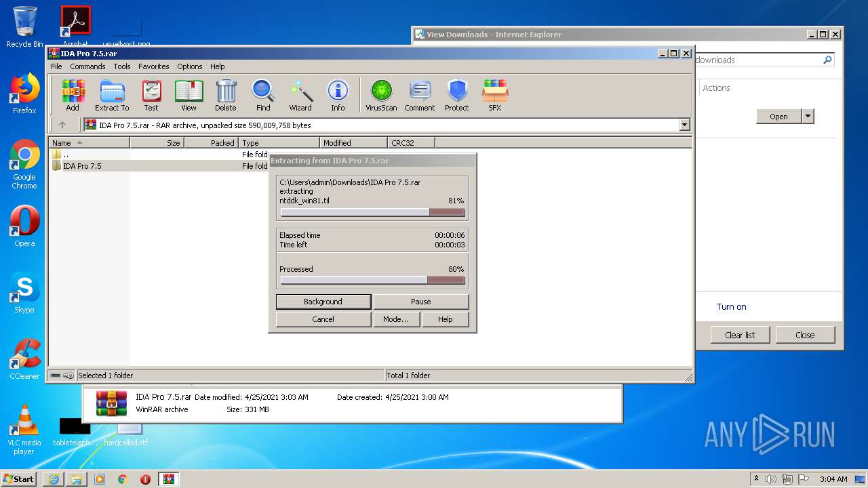The height and width of the screenshot is (488, 868).
Task: Click the View file icon
Action: tap(189, 95)
